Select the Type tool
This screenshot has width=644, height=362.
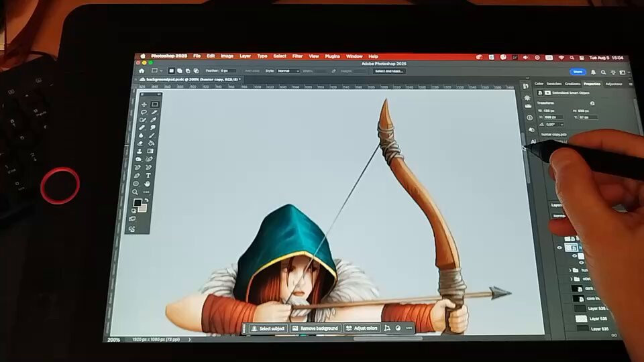click(148, 176)
